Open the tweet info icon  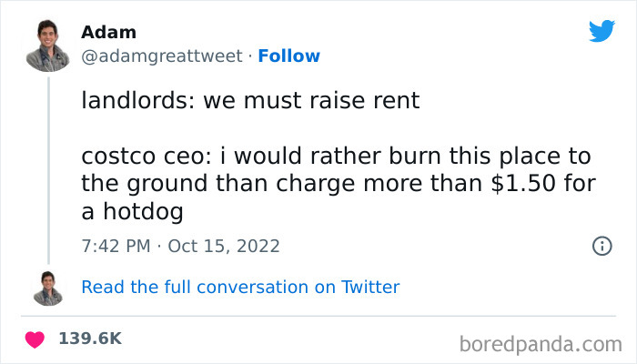point(601,246)
